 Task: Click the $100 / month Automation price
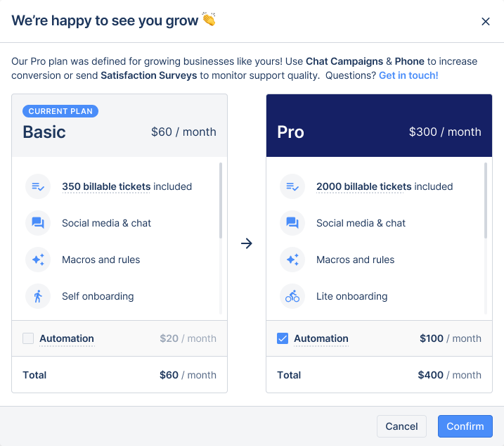(x=451, y=338)
